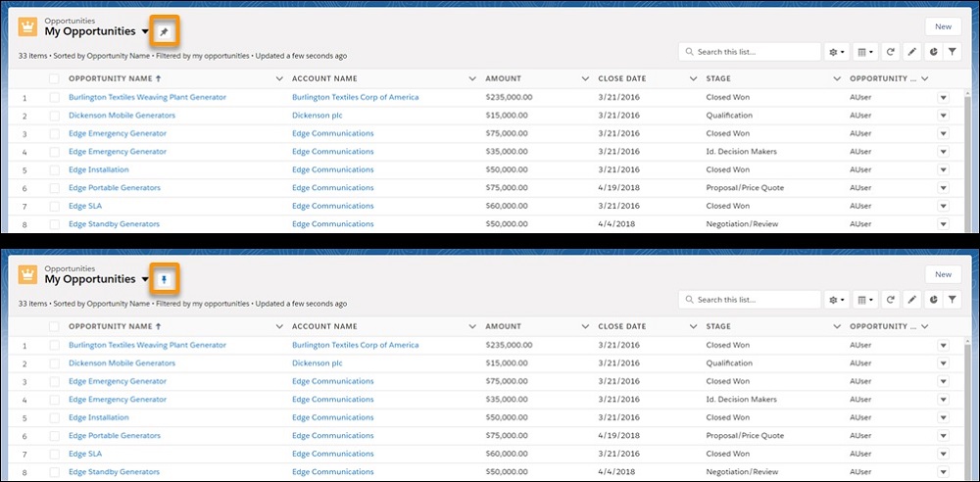The image size is (980, 482).
Task: Refresh the list in the lower panel
Action: tap(890, 300)
